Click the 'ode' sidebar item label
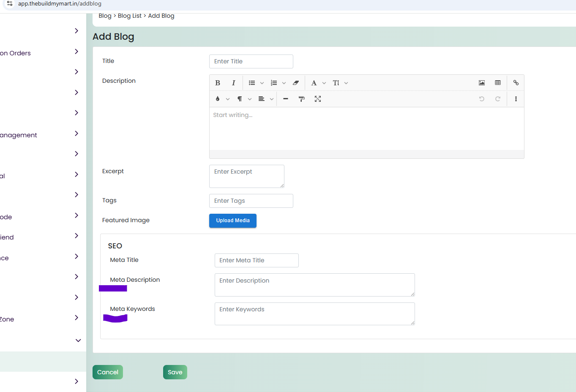The image size is (576, 392). (6, 217)
